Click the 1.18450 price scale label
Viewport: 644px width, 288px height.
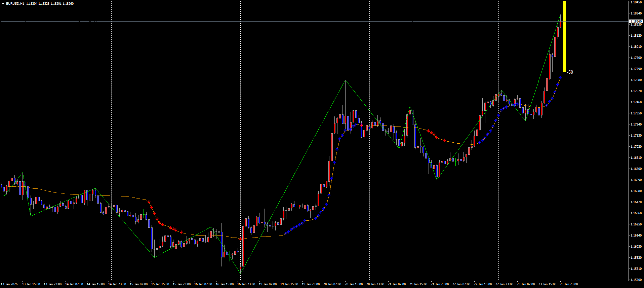pos(636,2)
